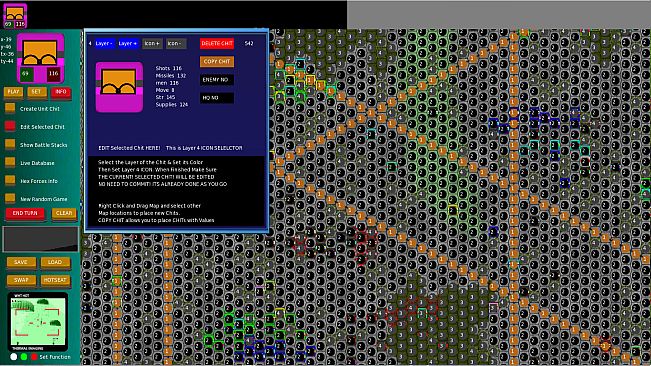Click the large chit portrait in the sidebar
This screenshot has height=366, width=651.
(x=40, y=58)
